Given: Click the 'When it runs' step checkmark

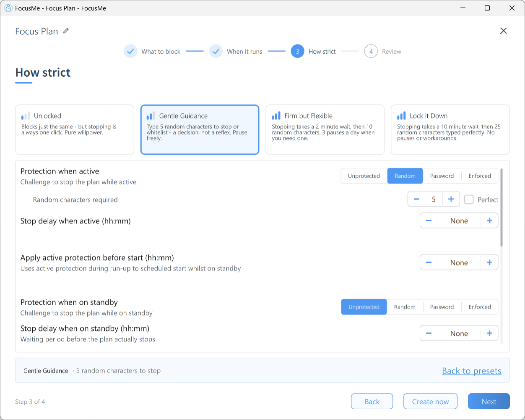Looking at the screenshot, I should pyautogui.click(x=216, y=51).
